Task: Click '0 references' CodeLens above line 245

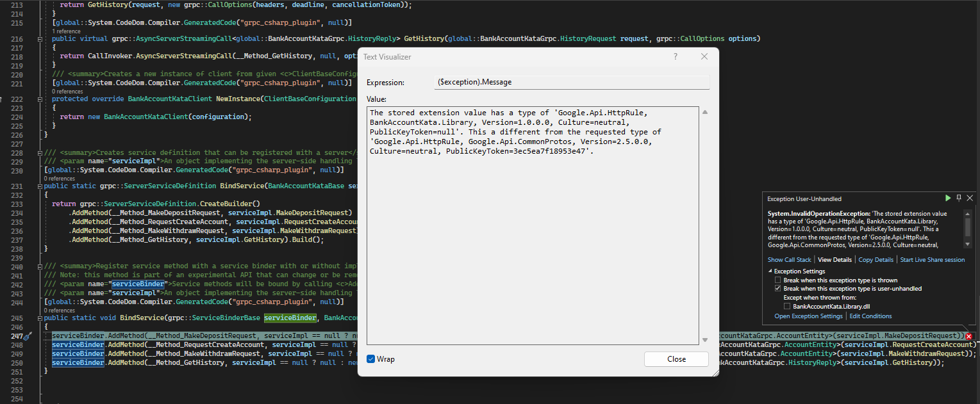Action: click(x=60, y=310)
